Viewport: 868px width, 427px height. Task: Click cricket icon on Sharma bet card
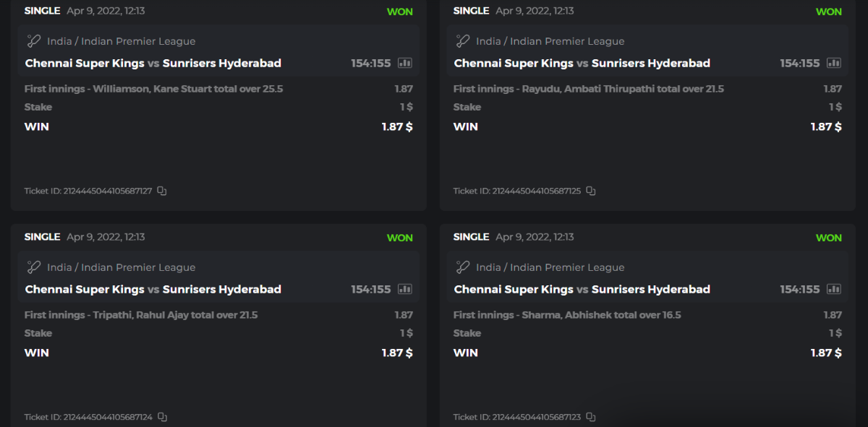(463, 267)
